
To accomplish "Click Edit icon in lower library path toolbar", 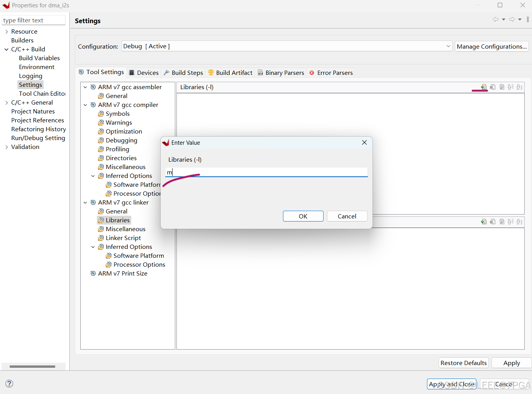I will [502, 222].
